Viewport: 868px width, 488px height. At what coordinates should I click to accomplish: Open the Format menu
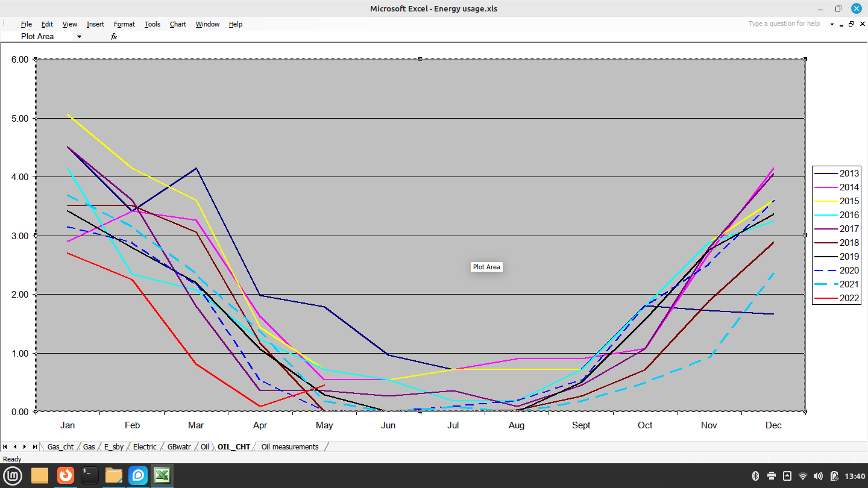click(x=124, y=24)
